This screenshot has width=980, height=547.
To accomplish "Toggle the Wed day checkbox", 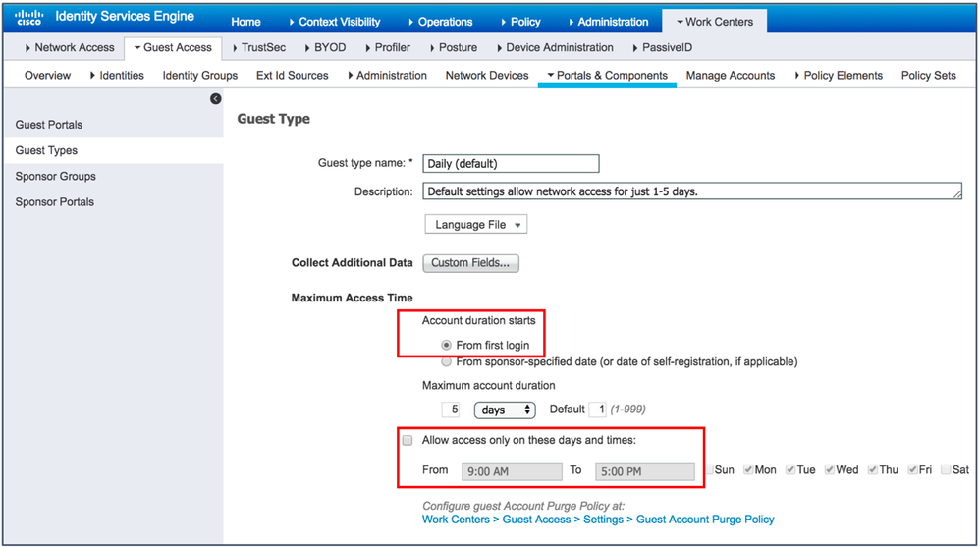I will 830,470.
